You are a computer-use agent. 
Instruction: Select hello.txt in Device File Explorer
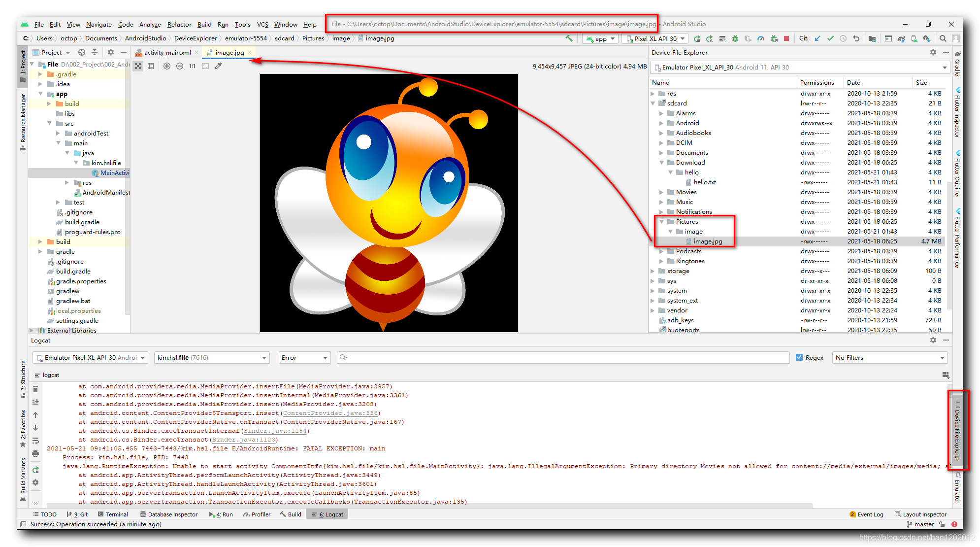click(x=704, y=182)
